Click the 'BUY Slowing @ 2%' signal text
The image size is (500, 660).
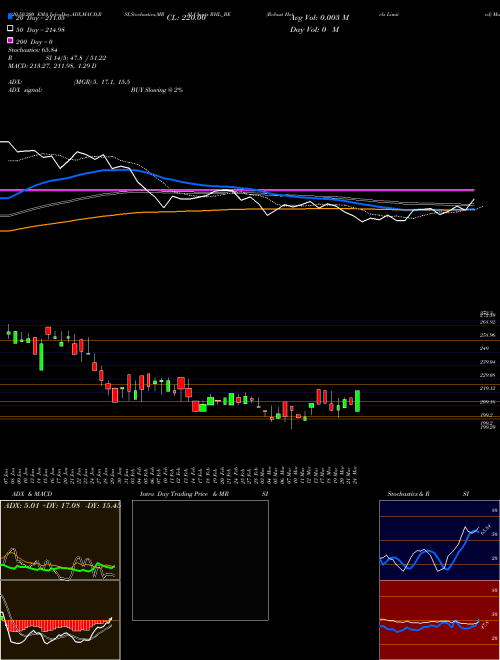click(x=157, y=90)
